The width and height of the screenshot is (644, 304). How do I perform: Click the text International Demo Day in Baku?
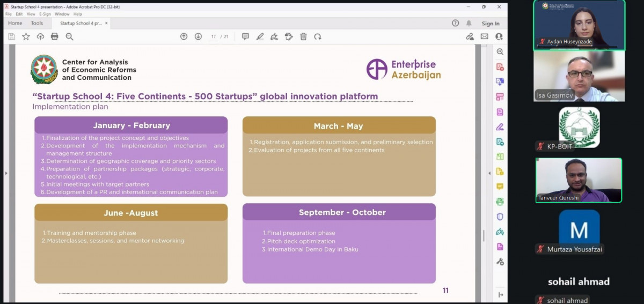pyautogui.click(x=313, y=249)
